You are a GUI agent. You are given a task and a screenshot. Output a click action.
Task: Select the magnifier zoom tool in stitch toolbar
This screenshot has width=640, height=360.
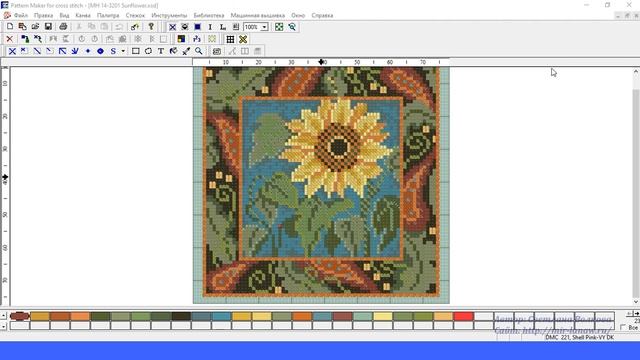tap(199, 51)
